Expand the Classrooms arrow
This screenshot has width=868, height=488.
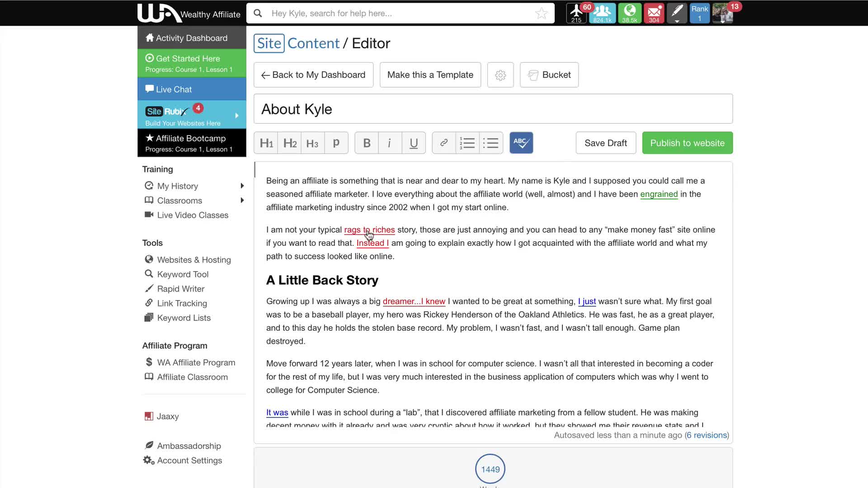point(242,201)
